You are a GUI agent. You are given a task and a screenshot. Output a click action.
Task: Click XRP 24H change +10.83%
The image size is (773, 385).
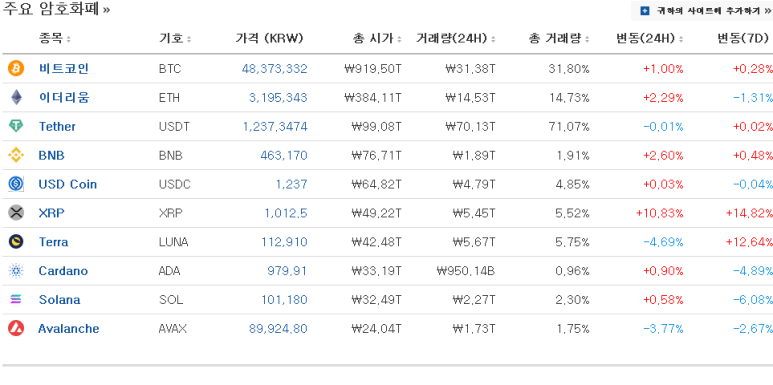(660, 213)
